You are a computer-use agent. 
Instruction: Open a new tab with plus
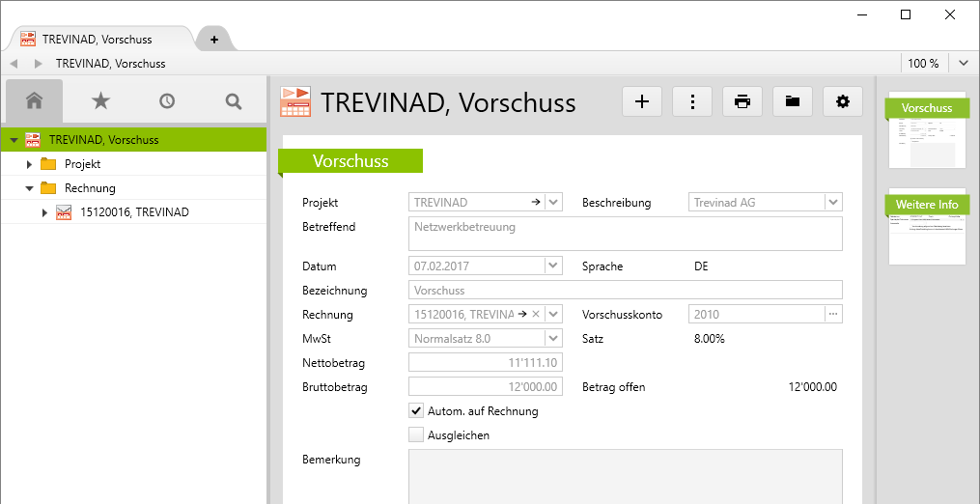(x=214, y=40)
